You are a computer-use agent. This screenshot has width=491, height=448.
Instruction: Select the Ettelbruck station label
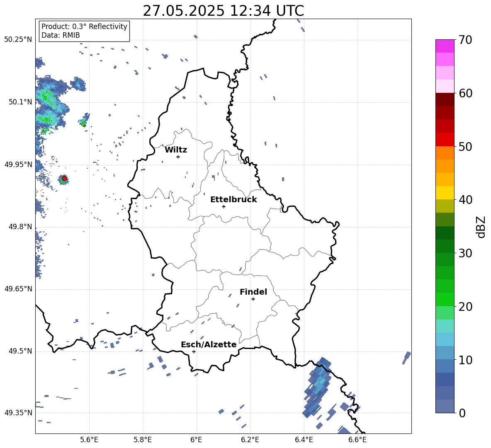coord(233,200)
